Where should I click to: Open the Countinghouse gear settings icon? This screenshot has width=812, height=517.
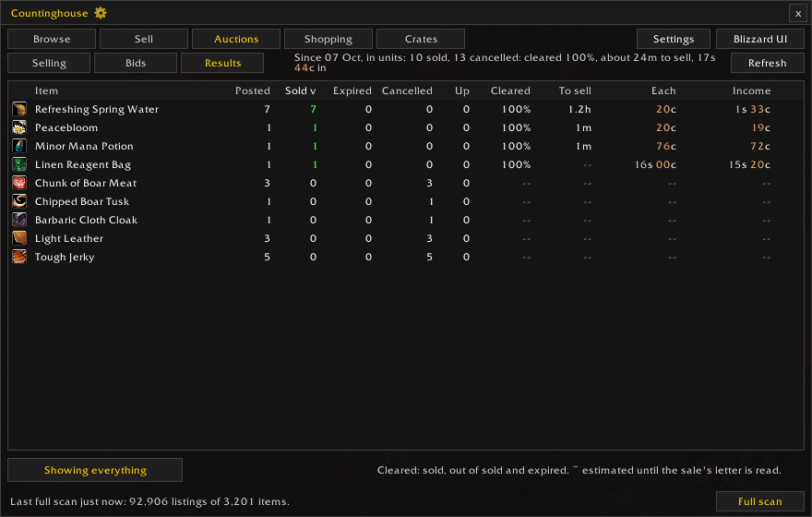pos(101,13)
